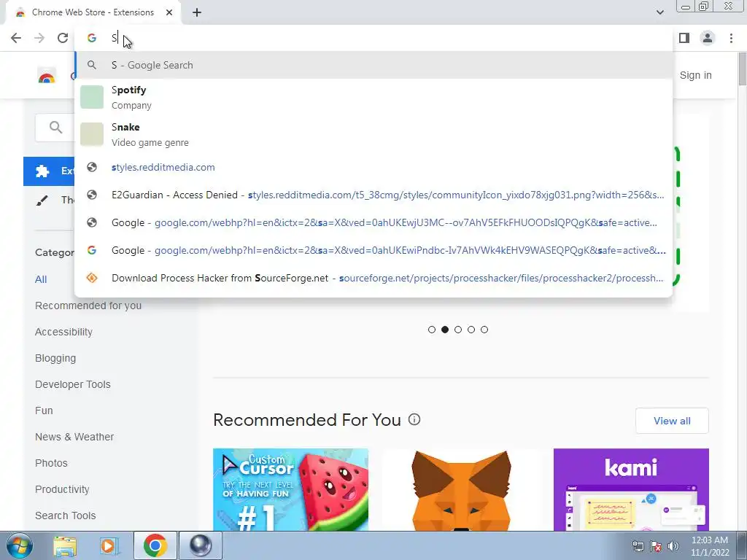Click the Google icon in the address bar

coord(92,38)
